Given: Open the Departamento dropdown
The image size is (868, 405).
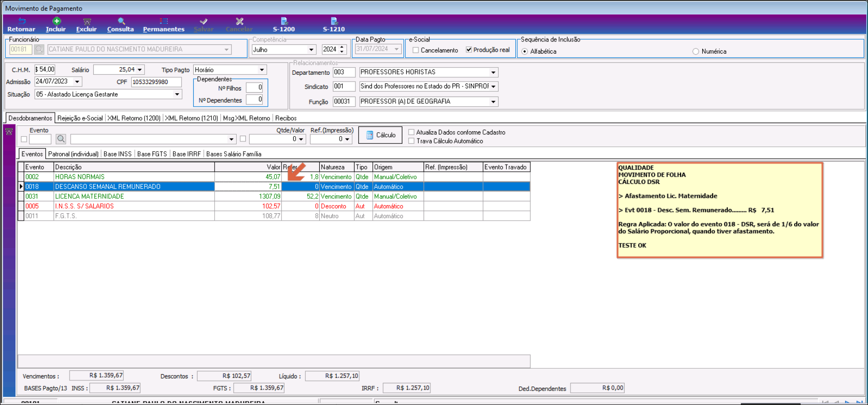Looking at the screenshot, I should (x=493, y=72).
